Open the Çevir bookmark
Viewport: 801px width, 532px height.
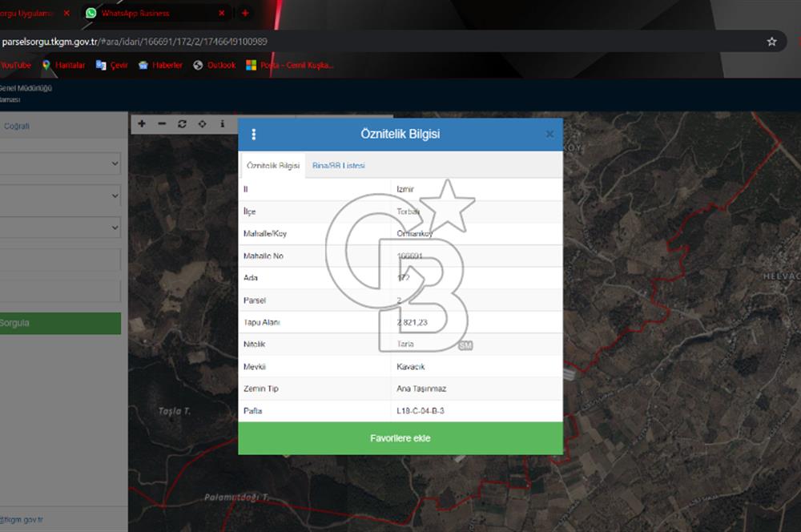click(x=112, y=65)
